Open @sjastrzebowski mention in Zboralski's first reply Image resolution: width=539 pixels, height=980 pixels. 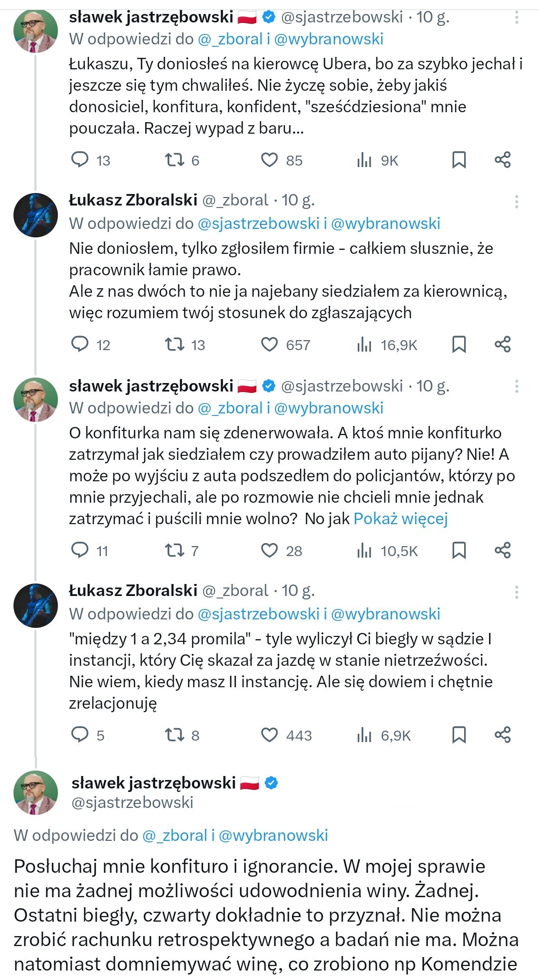[x=259, y=223]
